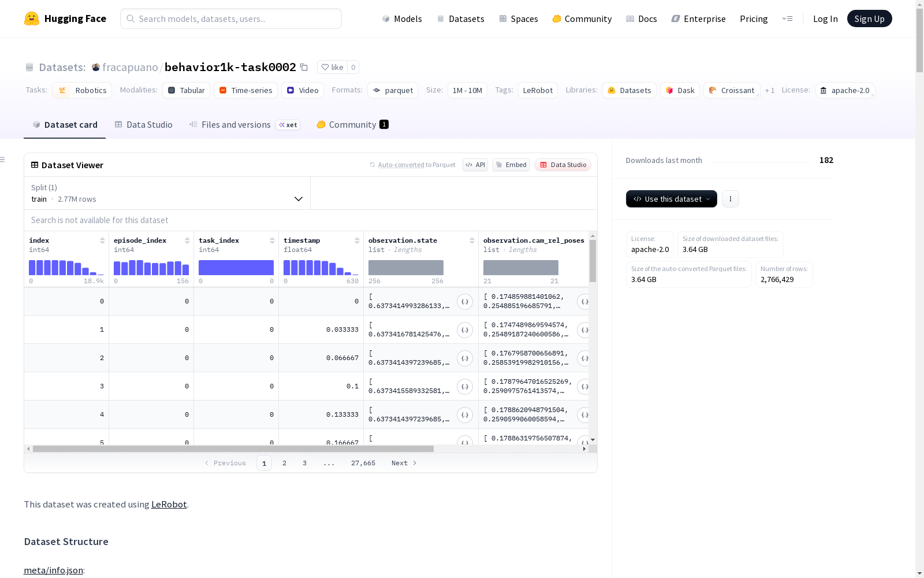The width and height of the screenshot is (924, 578).
Task: Click the timestamp column histogram
Action: tap(321, 268)
